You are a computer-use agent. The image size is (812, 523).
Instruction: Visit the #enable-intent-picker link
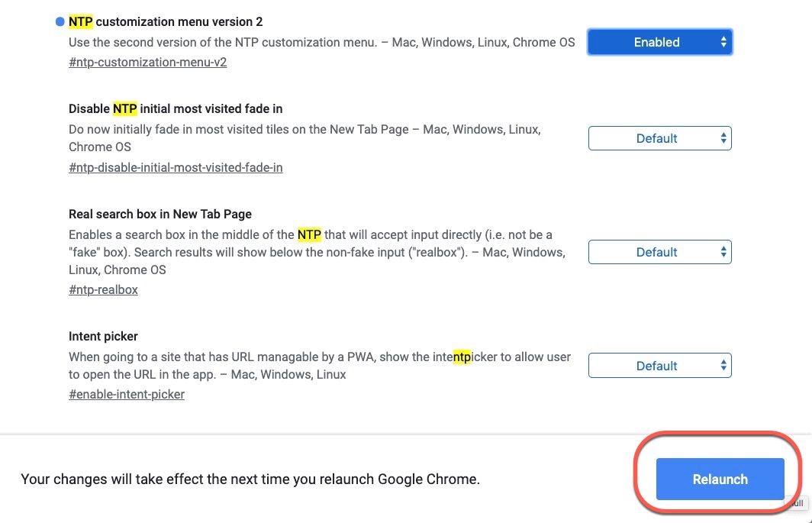[x=127, y=394]
